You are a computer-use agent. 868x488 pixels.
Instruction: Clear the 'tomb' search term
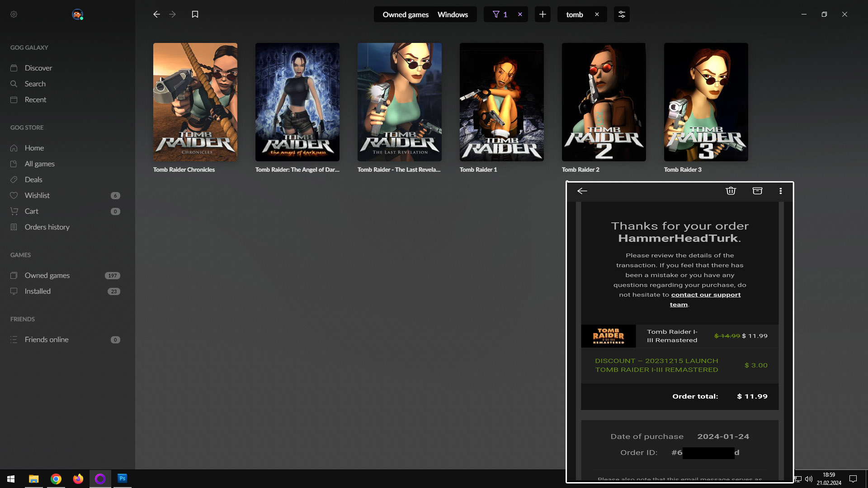point(597,14)
